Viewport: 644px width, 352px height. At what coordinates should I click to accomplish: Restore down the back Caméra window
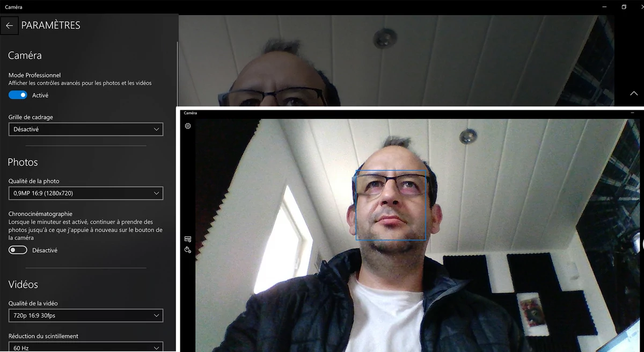tap(624, 7)
